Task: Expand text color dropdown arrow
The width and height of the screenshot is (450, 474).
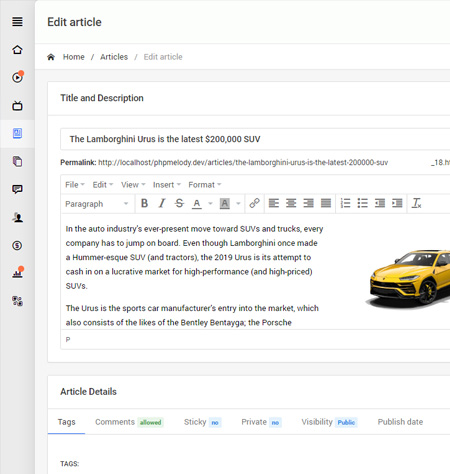Action: pyautogui.click(x=210, y=203)
